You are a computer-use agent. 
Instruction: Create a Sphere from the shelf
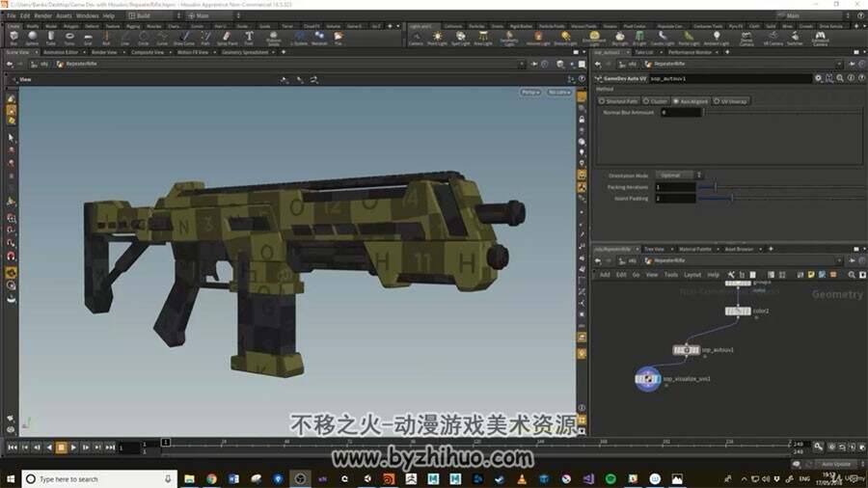[x=32, y=38]
